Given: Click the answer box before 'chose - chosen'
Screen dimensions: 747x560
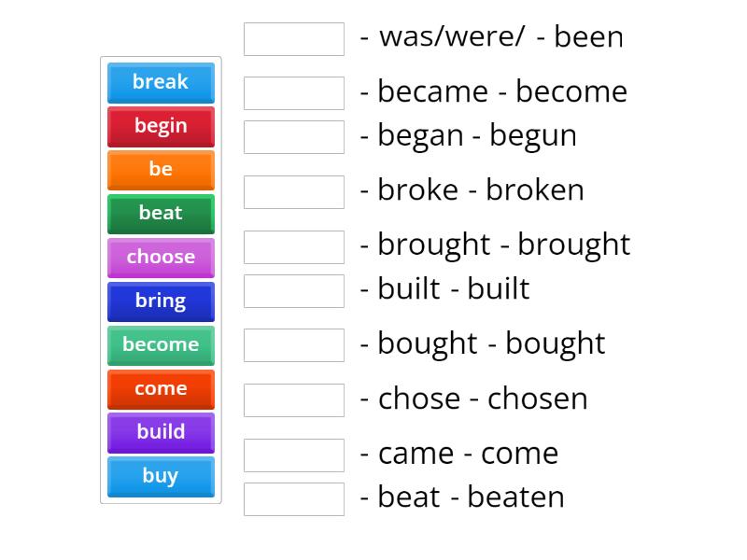Looking at the screenshot, I should coord(293,399).
